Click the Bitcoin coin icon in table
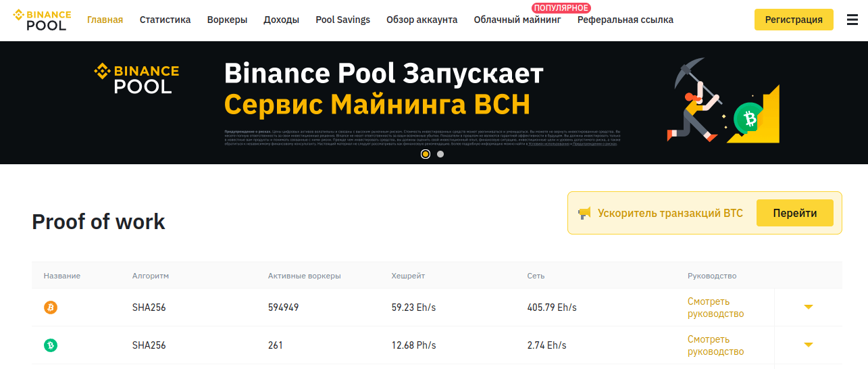The image size is (868, 369). pos(51,307)
